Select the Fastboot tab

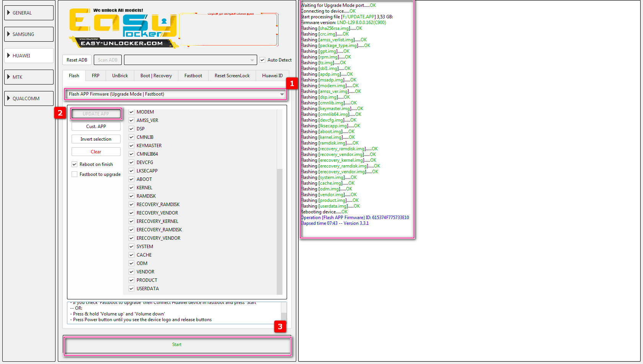[193, 76]
